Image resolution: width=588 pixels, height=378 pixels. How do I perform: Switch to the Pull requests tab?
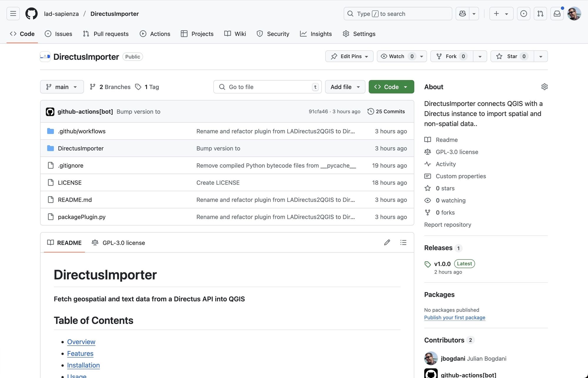tap(106, 34)
